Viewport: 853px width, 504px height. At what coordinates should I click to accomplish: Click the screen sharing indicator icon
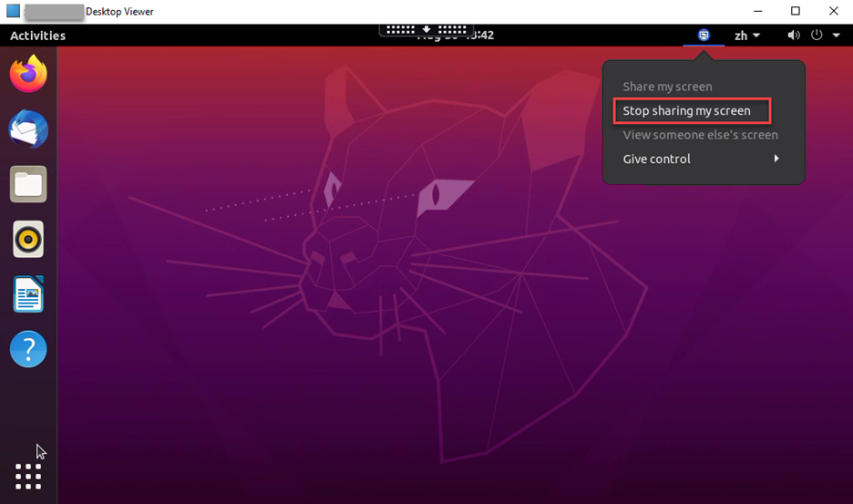click(704, 36)
